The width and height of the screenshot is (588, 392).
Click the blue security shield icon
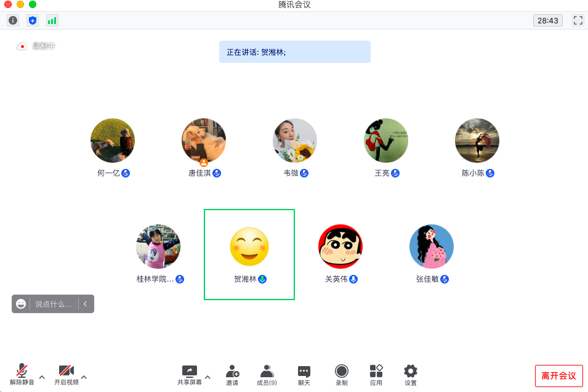[33, 20]
